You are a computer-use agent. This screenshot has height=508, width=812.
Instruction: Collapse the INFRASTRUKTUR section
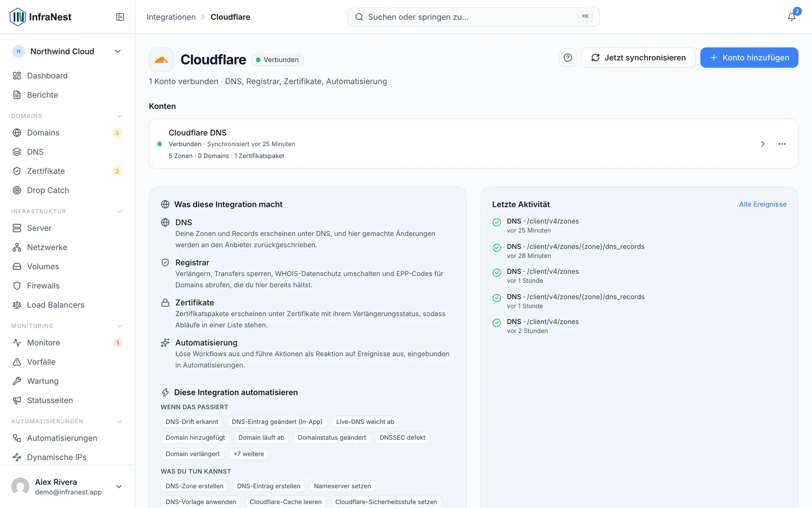(x=120, y=211)
